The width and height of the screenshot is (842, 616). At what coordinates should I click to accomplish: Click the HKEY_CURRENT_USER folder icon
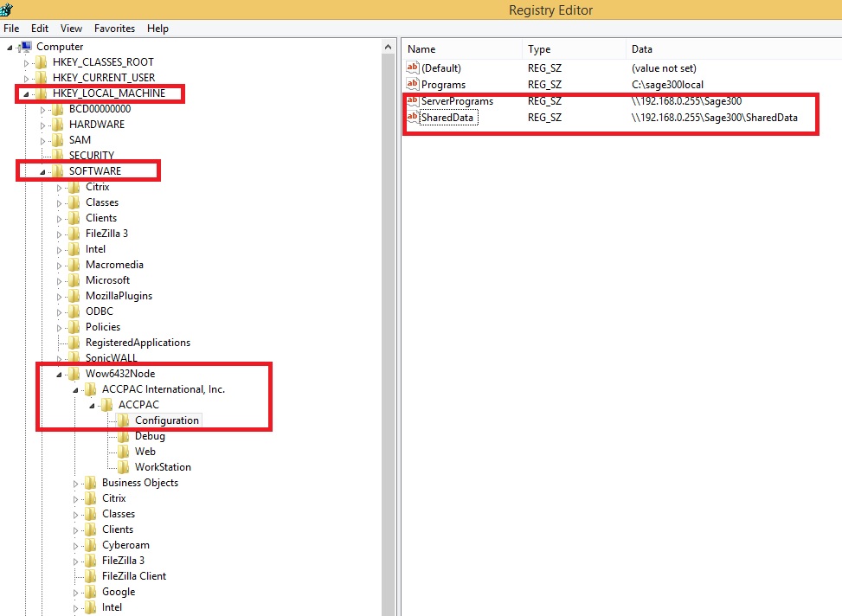point(42,78)
